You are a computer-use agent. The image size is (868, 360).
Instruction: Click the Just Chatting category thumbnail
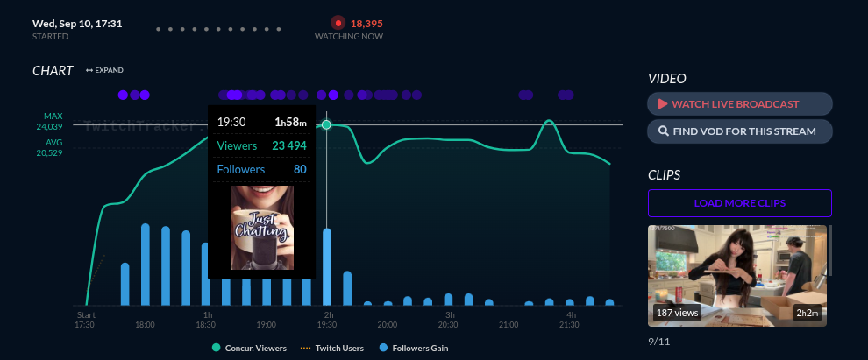click(x=262, y=227)
